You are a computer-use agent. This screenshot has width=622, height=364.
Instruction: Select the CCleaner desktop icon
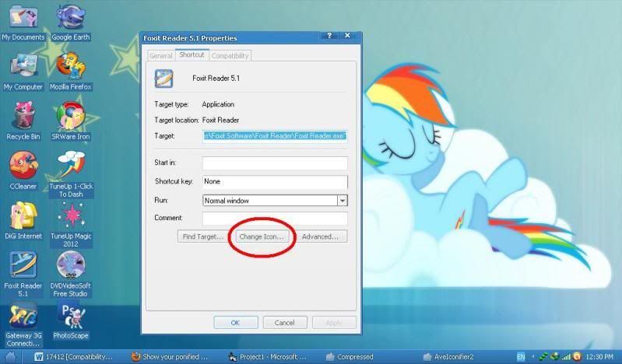click(23, 171)
